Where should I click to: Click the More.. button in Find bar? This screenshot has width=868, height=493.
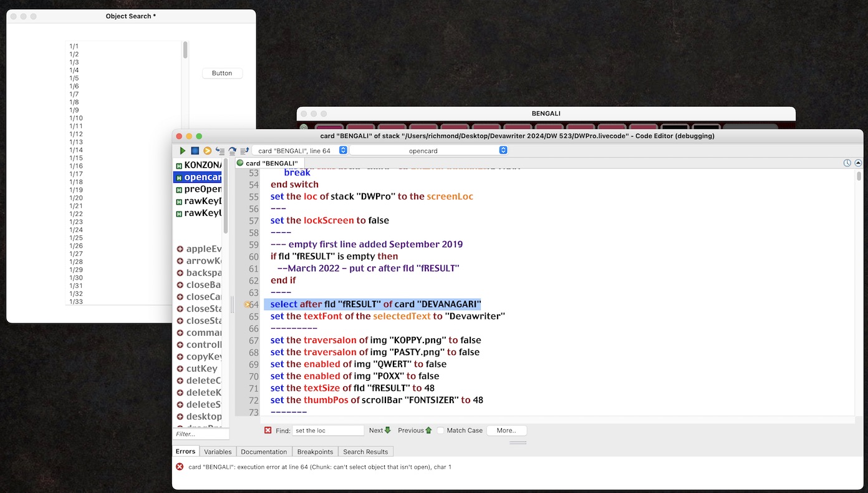click(x=506, y=431)
